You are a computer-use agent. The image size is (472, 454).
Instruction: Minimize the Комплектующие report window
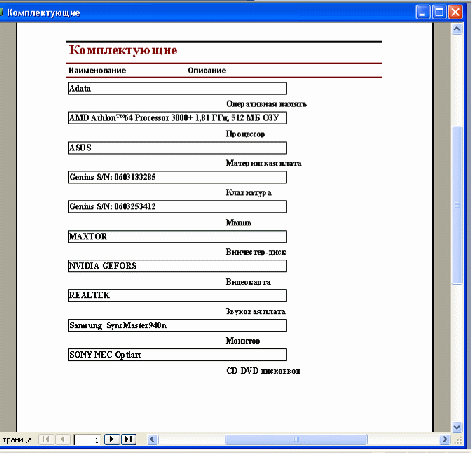coord(422,12)
